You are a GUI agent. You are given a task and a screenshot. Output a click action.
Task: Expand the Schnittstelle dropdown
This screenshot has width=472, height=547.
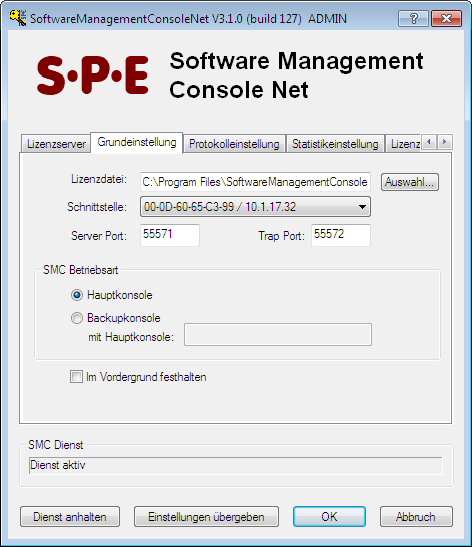point(255,207)
